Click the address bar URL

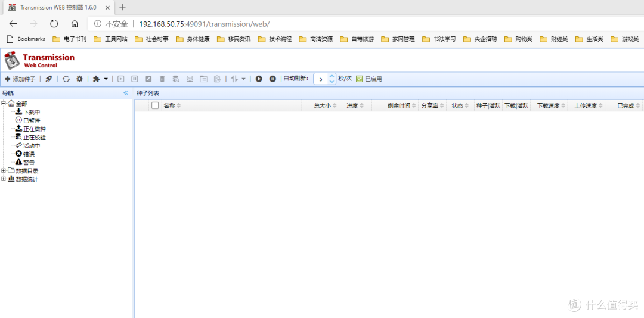[x=204, y=24]
